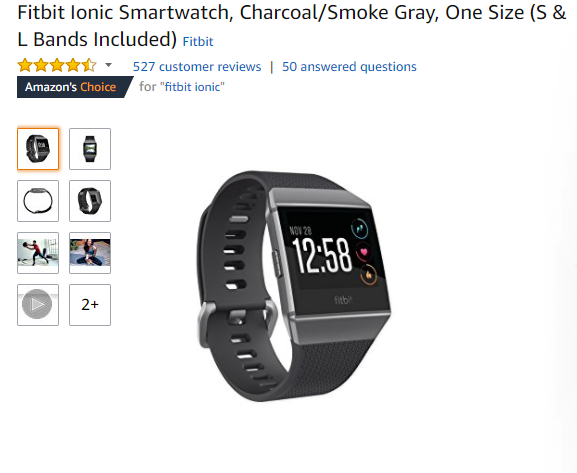Select the man exercising with ball thumbnail
Viewport: 577px width, 473px height.
pos(38,253)
